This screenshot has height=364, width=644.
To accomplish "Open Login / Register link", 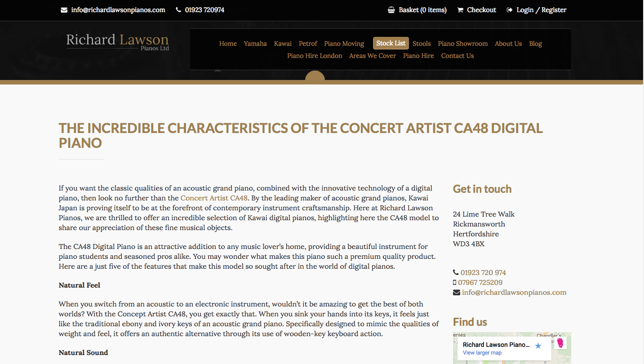I will pos(541,10).
